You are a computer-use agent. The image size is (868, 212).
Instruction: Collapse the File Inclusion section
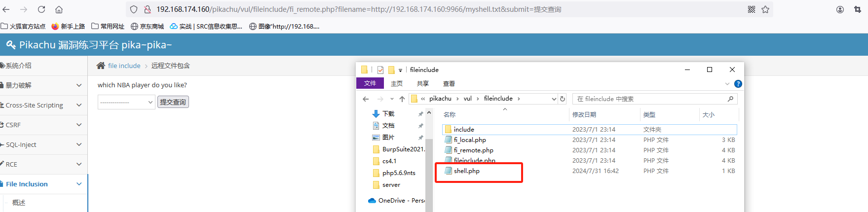[79, 184]
